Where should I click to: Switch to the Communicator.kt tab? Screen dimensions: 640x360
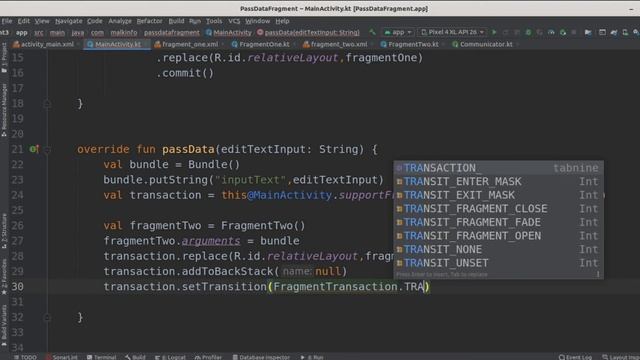(482, 44)
